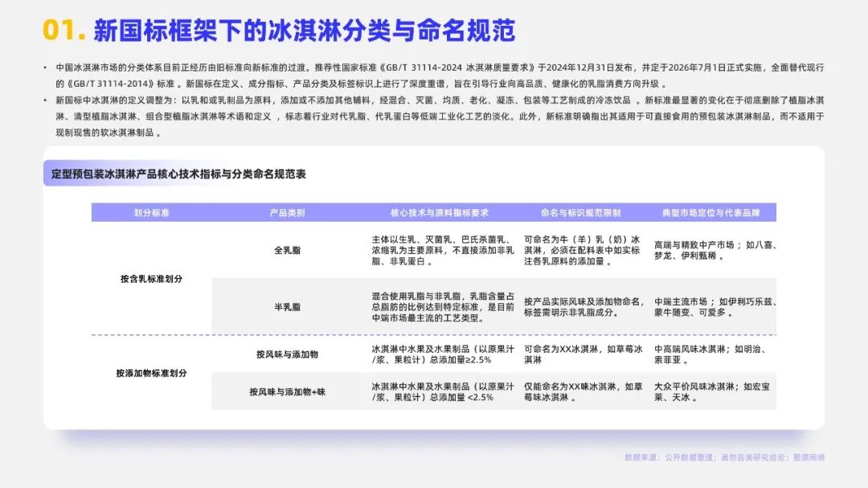Click the column header 典型市场定位与代表品牌
Viewport: 868px width, 488px height.
tap(710, 213)
